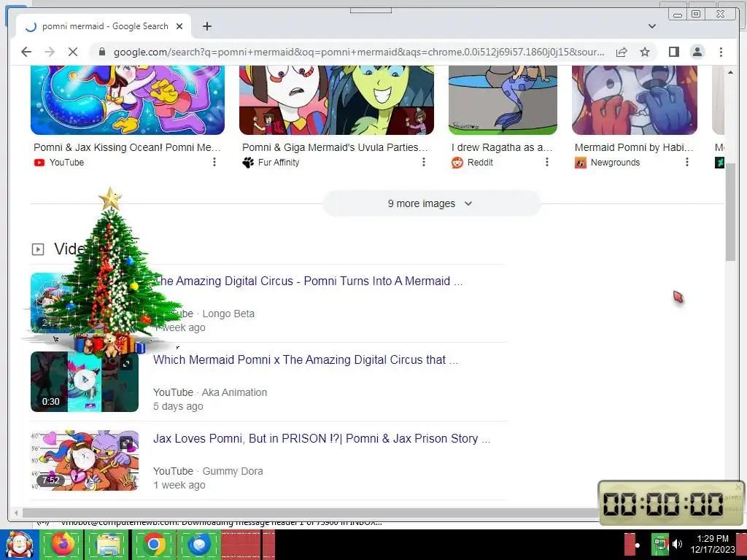747x560 pixels.
Task: Open Thunderbird from the taskbar
Action: click(x=200, y=545)
